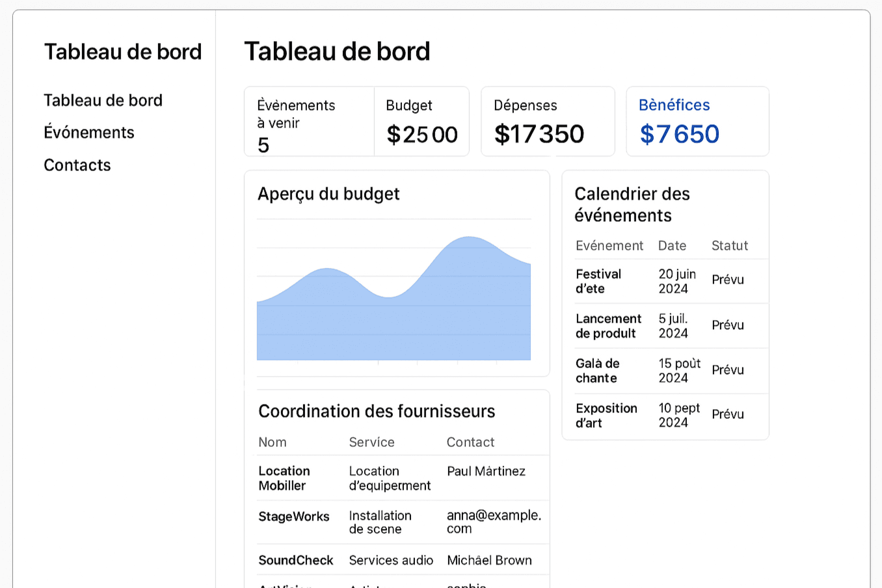882x588 pixels.
Task: Select the SoundCheck supplier name
Action: 296,560
